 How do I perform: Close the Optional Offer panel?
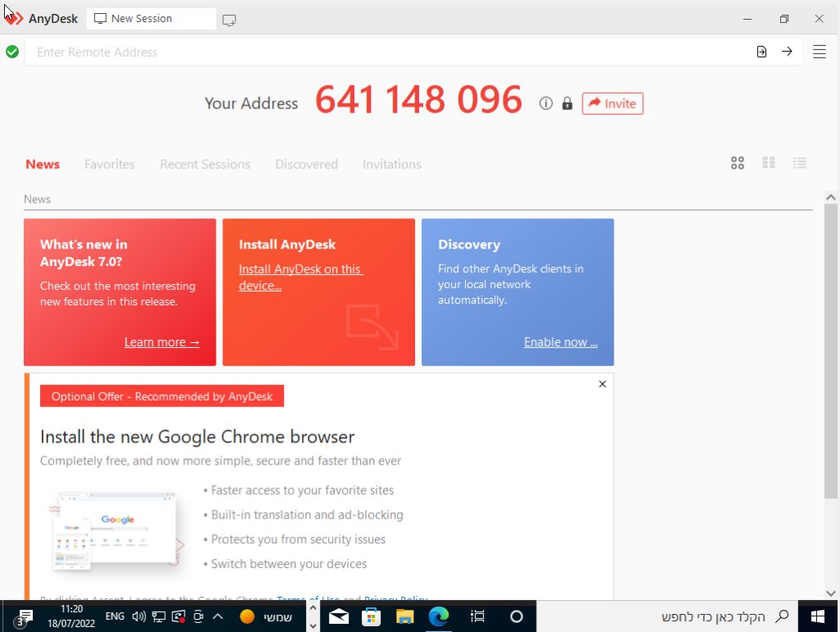[x=603, y=384]
